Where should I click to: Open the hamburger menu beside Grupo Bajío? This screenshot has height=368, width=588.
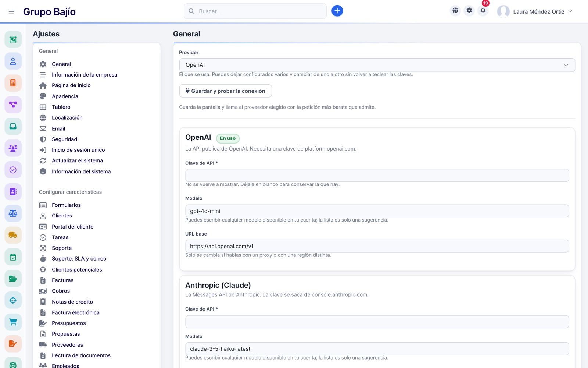pyautogui.click(x=11, y=11)
